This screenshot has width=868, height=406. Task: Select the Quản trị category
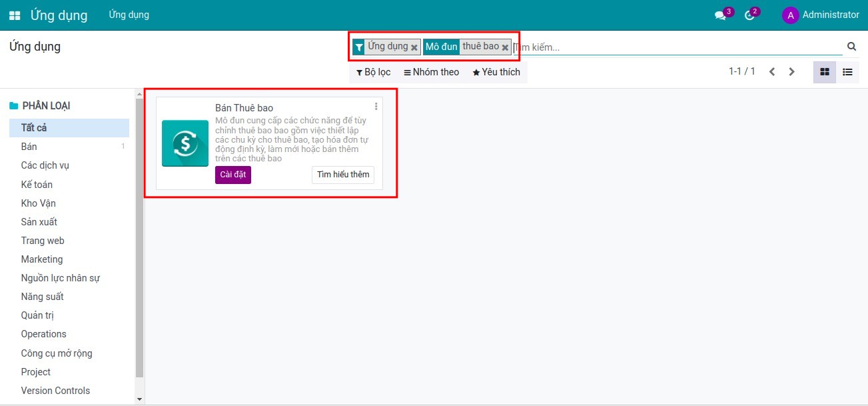coord(69,316)
